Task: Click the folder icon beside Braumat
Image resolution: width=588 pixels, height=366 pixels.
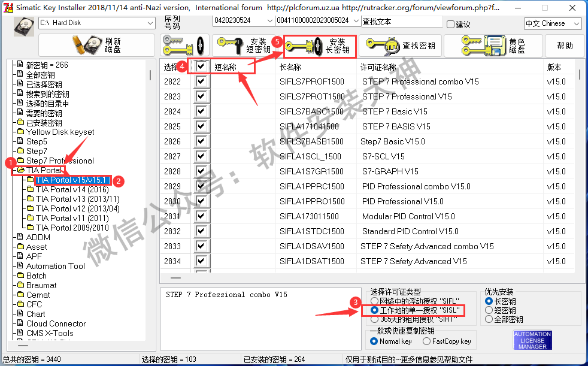Action: point(20,285)
